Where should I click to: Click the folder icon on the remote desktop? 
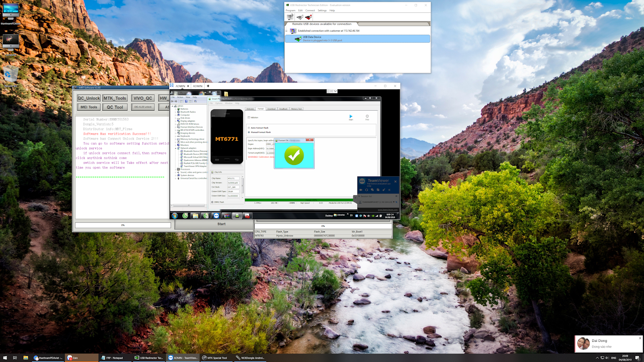(226, 94)
